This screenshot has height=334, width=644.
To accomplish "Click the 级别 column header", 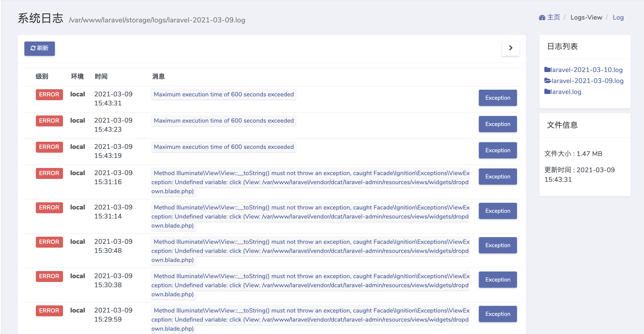I will tap(42, 76).
